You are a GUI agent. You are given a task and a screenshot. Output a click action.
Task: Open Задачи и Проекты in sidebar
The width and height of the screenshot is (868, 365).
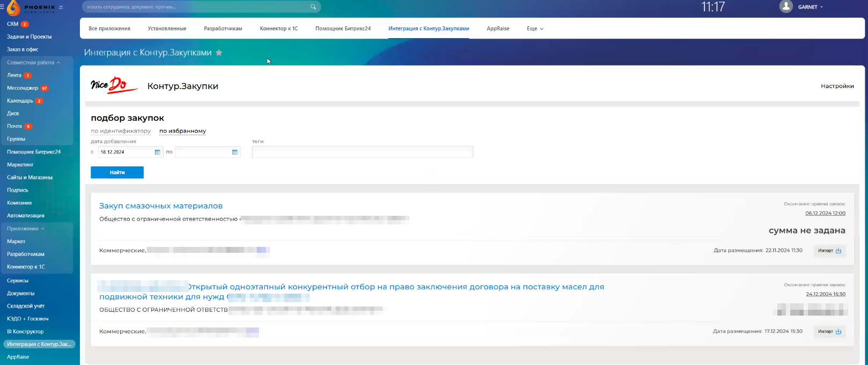(29, 36)
